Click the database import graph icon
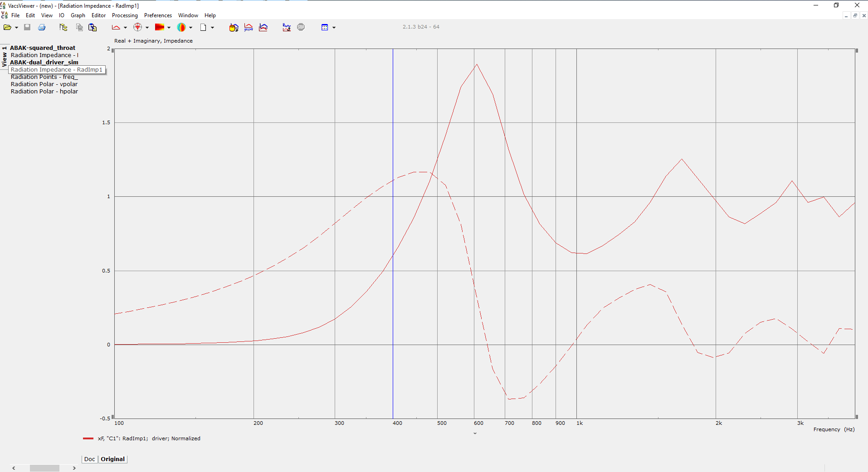This screenshot has width=868, height=472. (234, 28)
